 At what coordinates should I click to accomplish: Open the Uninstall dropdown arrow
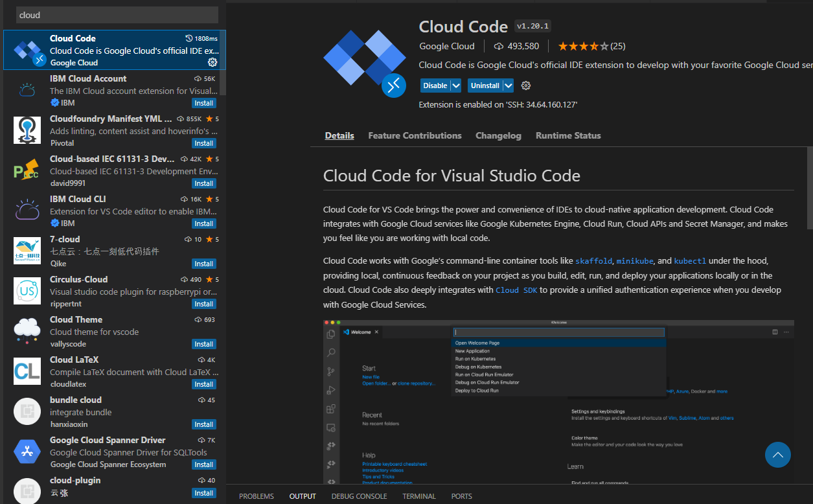(509, 86)
